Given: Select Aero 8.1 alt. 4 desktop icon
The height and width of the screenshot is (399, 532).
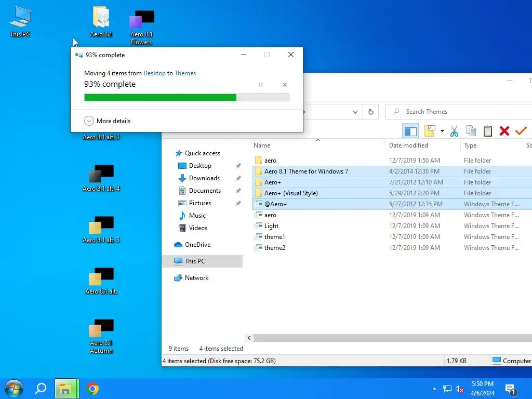Looking at the screenshot, I should pyautogui.click(x=101, y=179).
